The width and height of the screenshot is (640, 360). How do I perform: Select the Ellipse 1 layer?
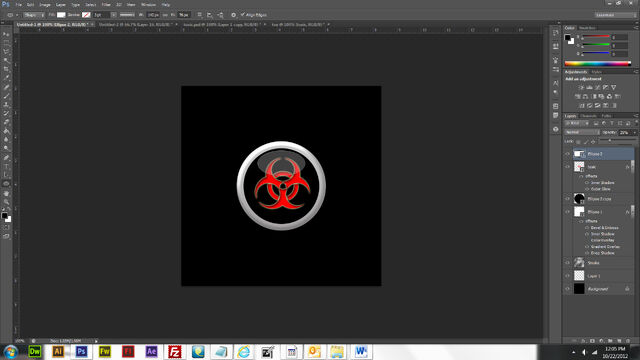(x=599, y=212)
